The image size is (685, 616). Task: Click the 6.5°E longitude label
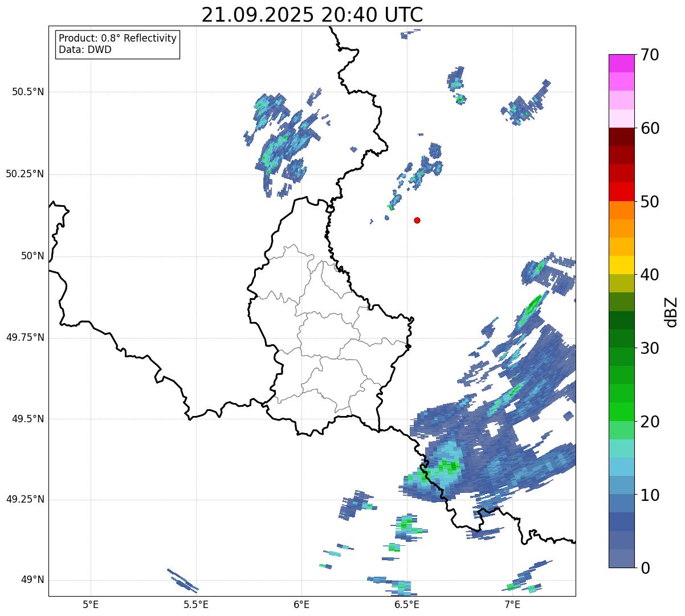point(407,604)
